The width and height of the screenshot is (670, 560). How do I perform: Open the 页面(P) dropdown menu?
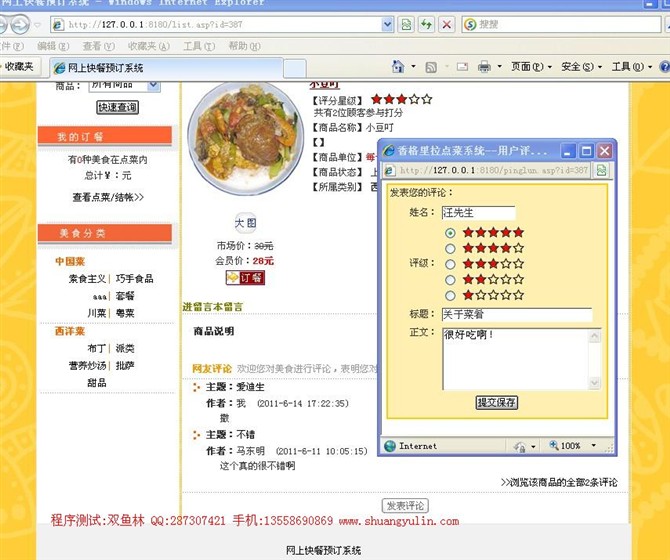point(532,67)
